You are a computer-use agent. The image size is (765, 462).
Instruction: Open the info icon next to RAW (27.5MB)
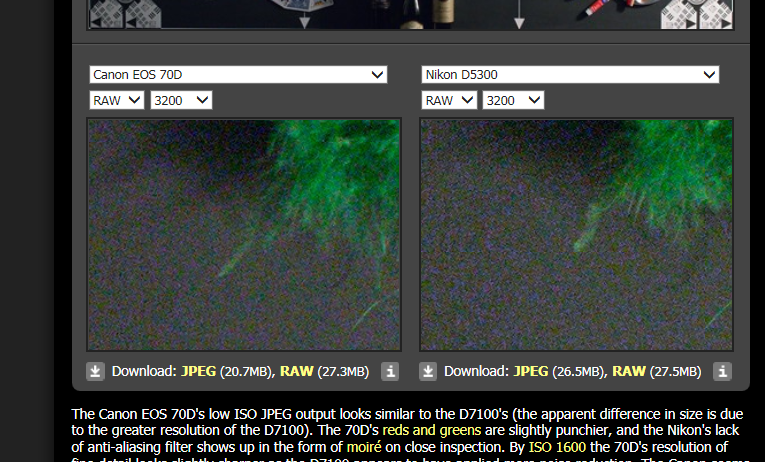tap(722, 371)
